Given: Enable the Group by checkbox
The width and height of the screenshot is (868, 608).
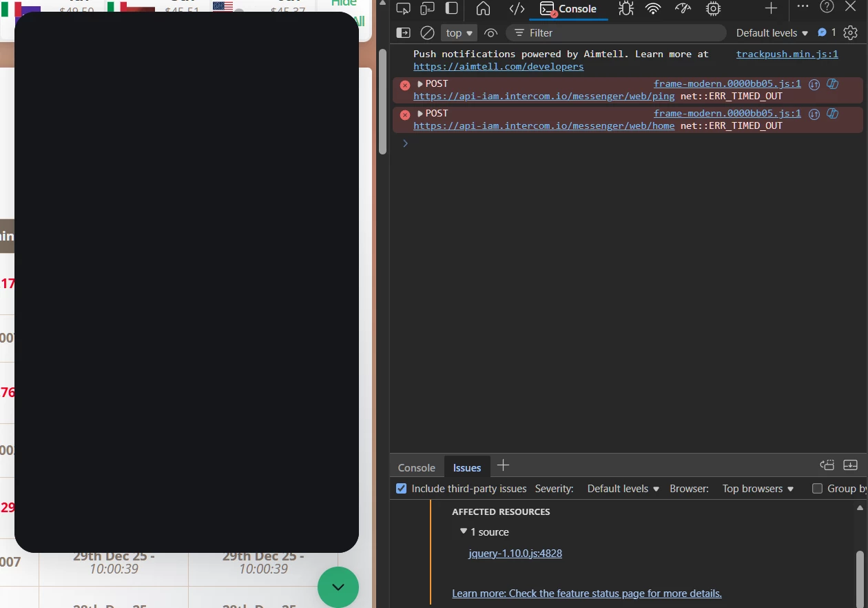Looking at the screenshot, I should point(818,488).
